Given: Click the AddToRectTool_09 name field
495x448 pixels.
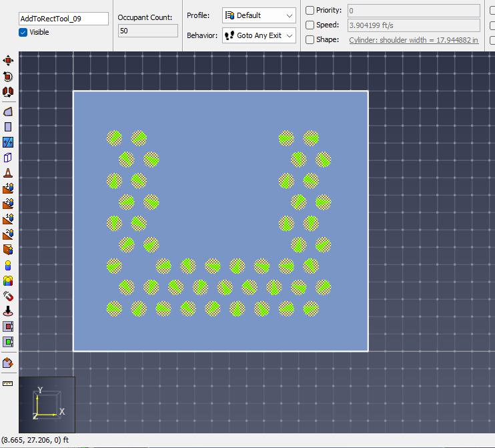Looking at the screenshot, I should pos(63,19).
